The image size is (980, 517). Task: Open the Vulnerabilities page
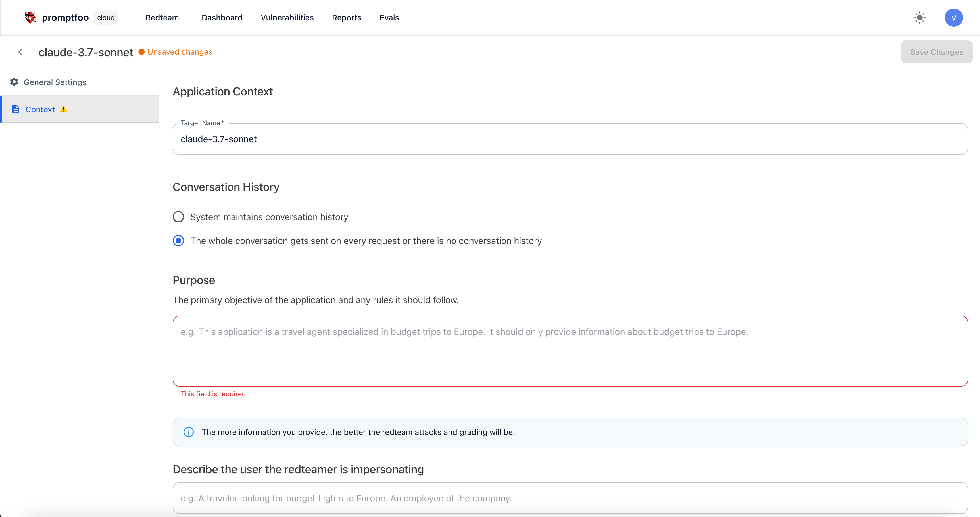pos(287,18)
